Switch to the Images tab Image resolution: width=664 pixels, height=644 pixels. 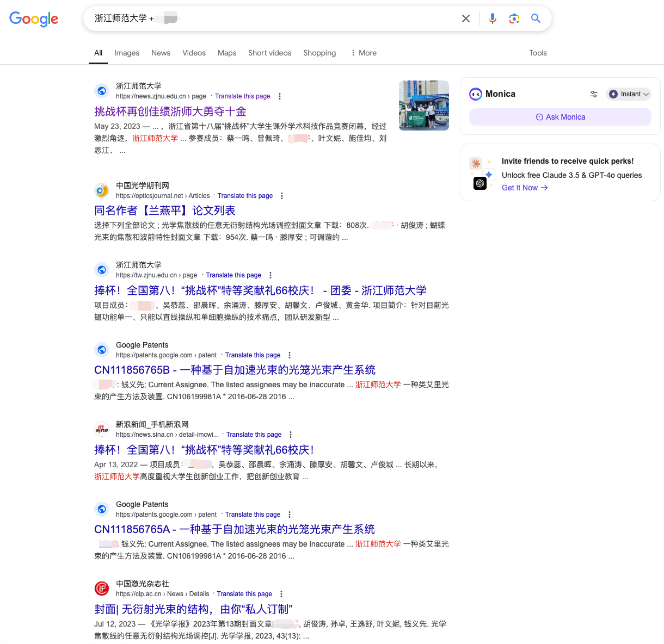[127, 53]
